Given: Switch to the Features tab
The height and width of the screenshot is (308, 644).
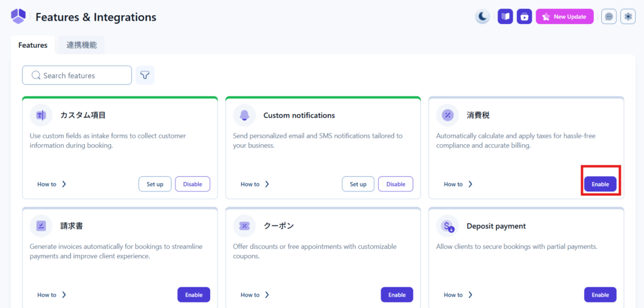Looking at the screenshot, I should tap(33, 45).
